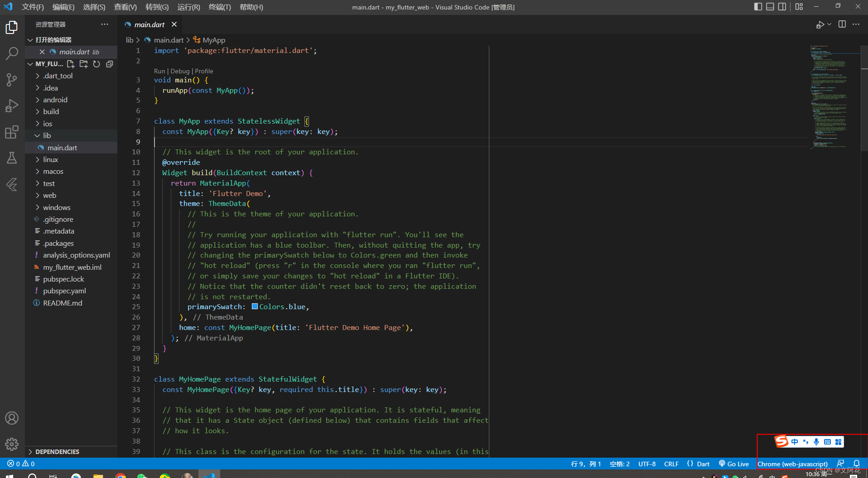Screen dimensions: 868x478
Task: Open the 终端(T) menu
Action: [x=220, y=7]
